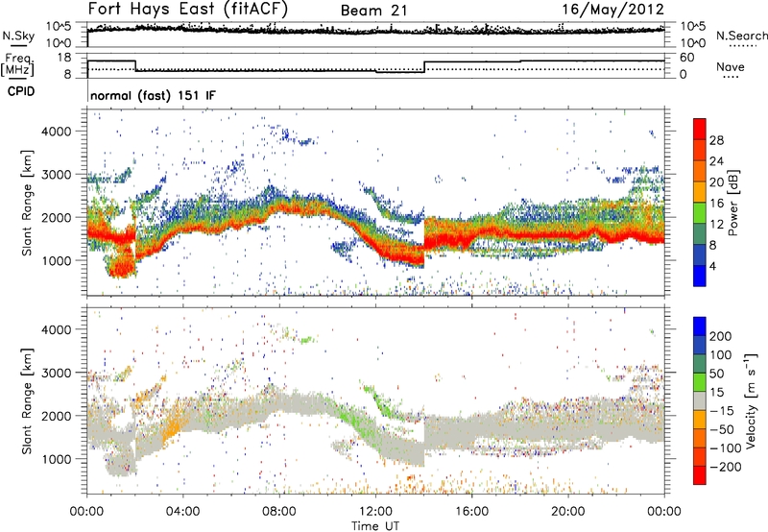
Task: Click 'Slant Range [km]' label of power panel
Action: 27,203
